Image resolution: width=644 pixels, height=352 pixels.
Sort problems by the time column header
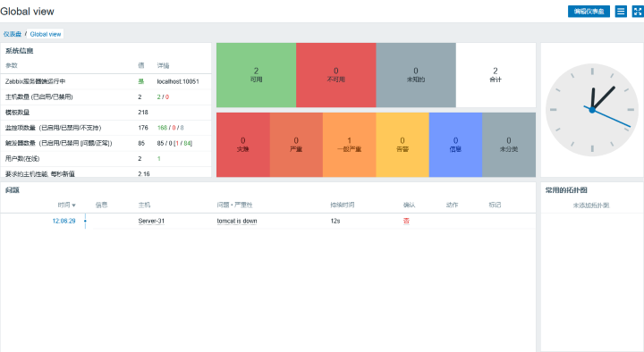point(66,205)
